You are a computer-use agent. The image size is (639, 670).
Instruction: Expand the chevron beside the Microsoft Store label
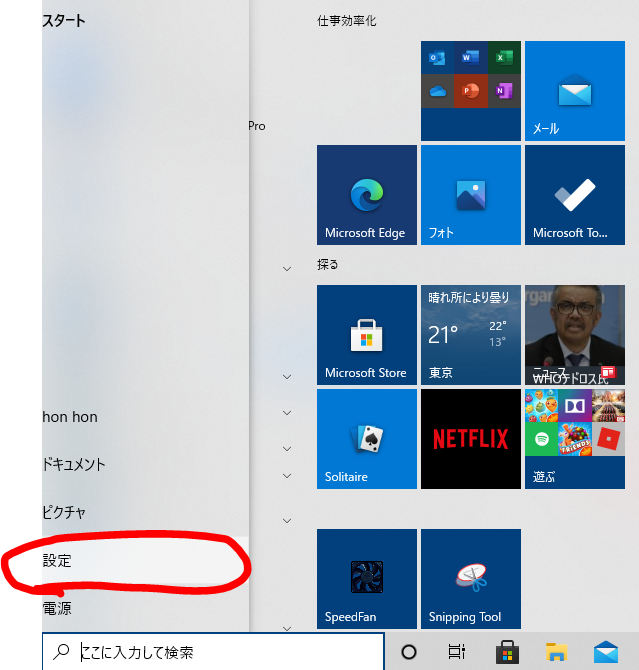(x=287, y=377)
